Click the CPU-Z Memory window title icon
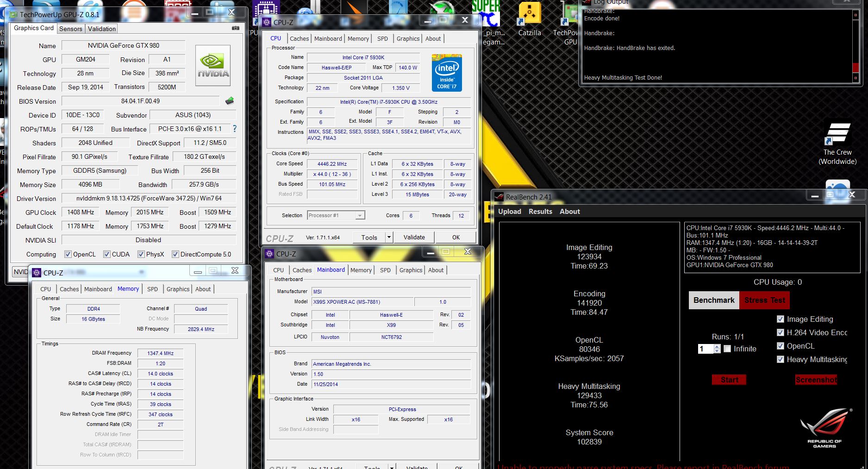The image size is (868, 469). [37, 273]
